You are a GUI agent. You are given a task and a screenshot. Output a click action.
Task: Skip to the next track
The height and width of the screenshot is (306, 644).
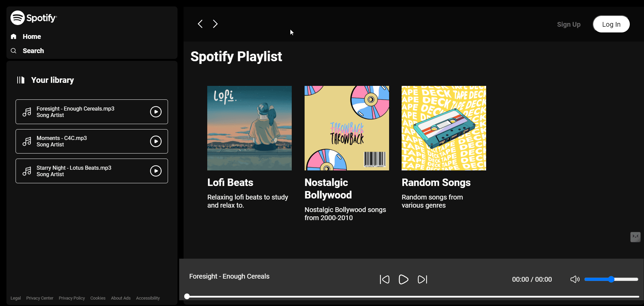point(423,279)
